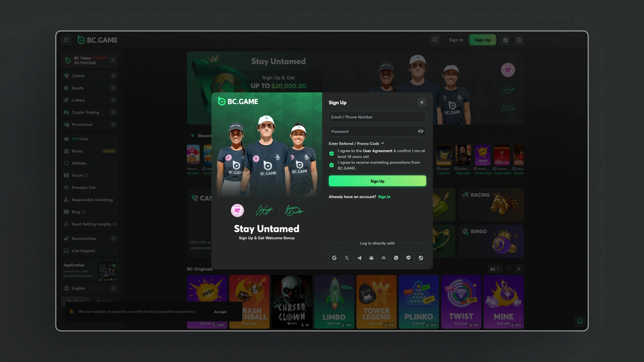The width and height of the screenshot is (644, 362).
Task: Open the RACING category card
Action: point(491,204)
